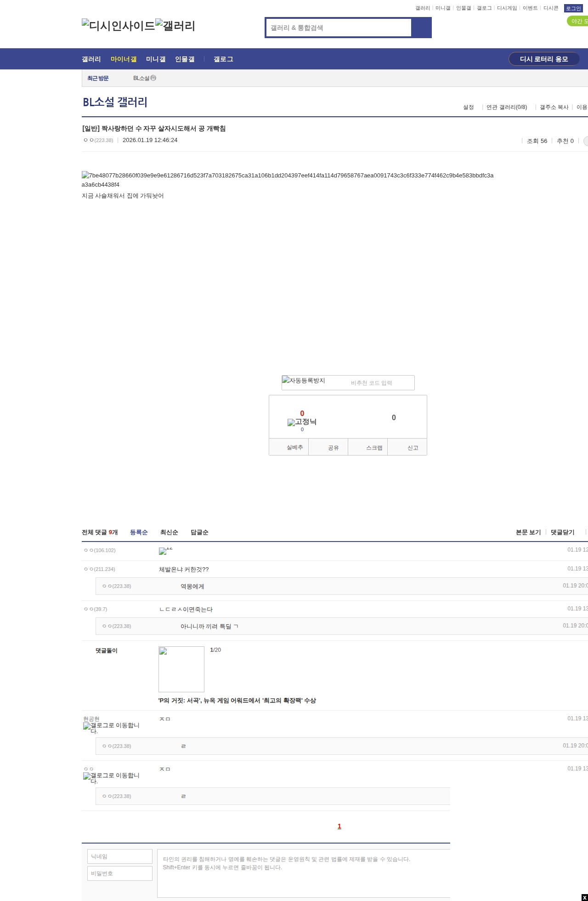Click the downvote count 0 on the right
This screenshot has width=588, height=901.
[394, 417]
